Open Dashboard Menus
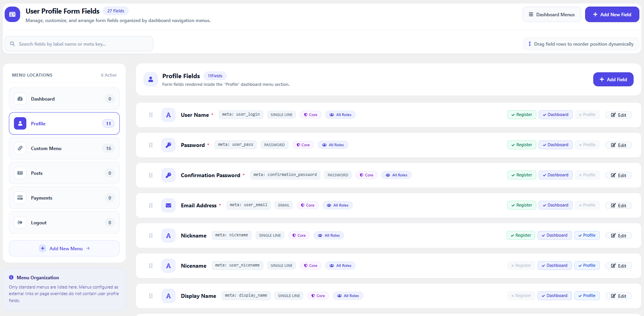Screen dimensions: 644x316 (551, 14)
